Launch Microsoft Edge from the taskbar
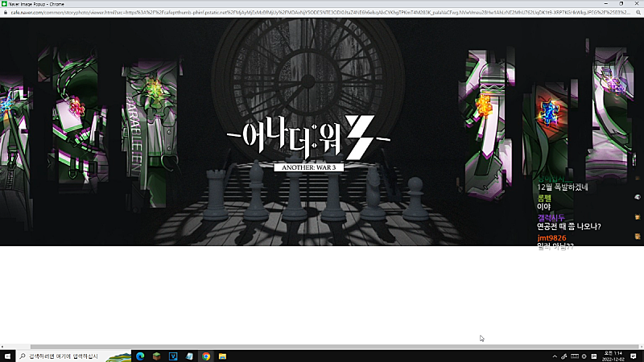 tap(140, 356)
